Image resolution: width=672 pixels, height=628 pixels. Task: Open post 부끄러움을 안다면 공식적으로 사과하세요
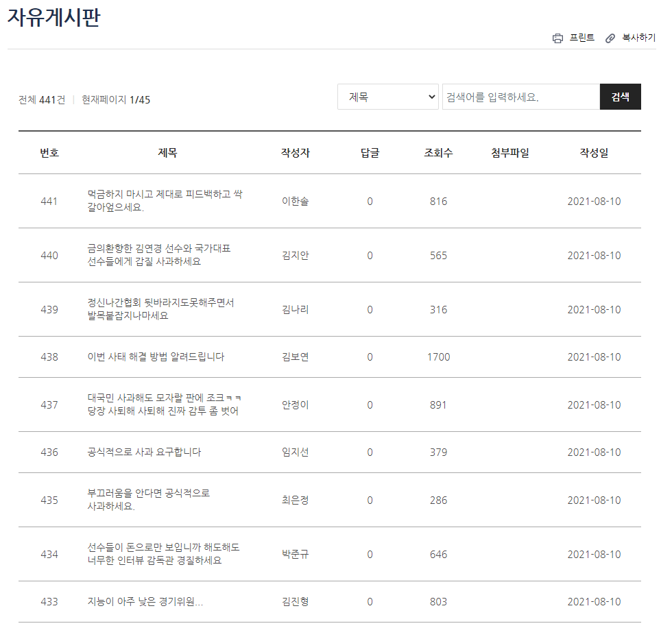(149, 500)
